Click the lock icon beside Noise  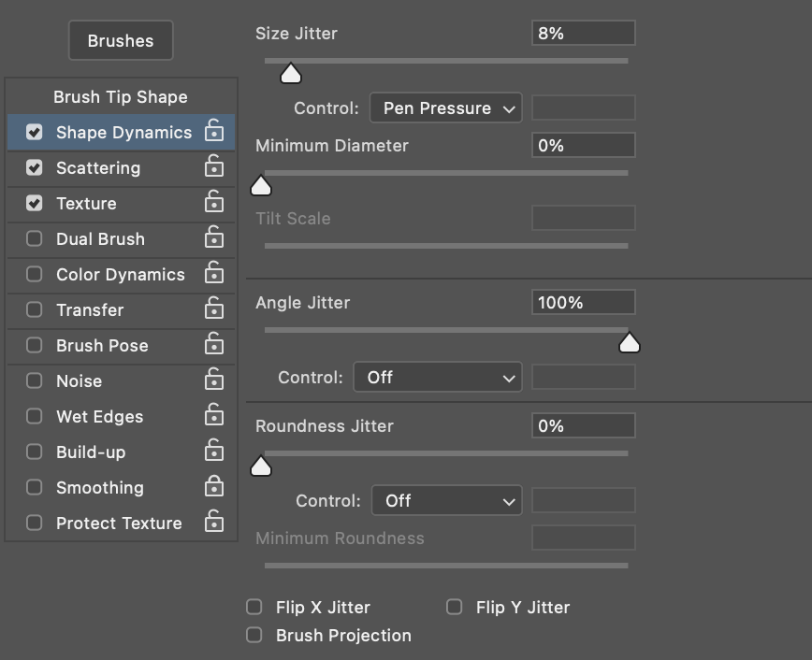pyautogui.click(x=214, y=379)
